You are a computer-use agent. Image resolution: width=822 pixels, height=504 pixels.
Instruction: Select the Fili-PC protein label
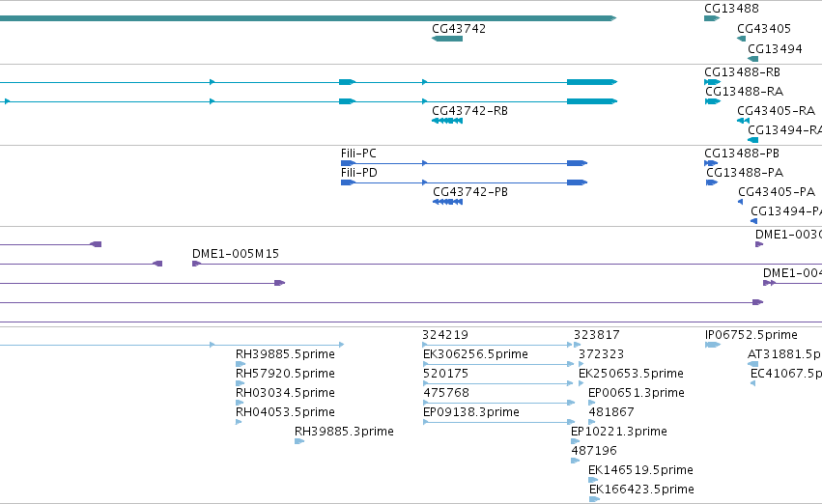point(358,154)
